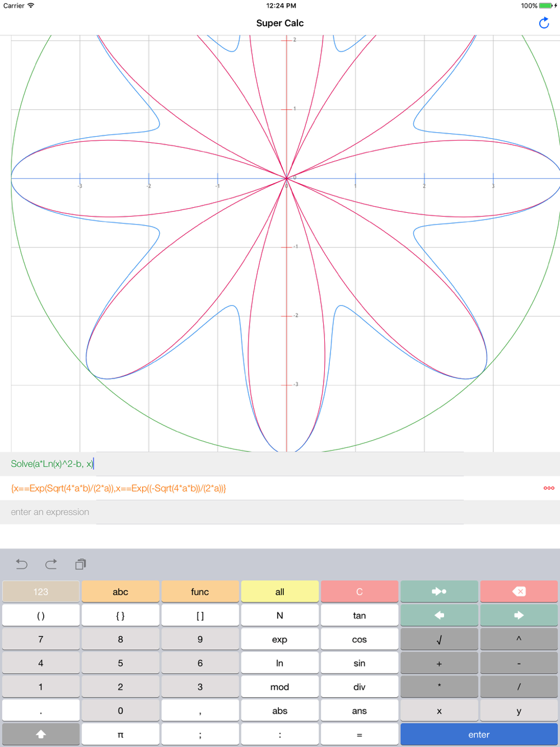Insert the exp function
The height and width of the screenshot is (747, 560).
click(280, 639)
